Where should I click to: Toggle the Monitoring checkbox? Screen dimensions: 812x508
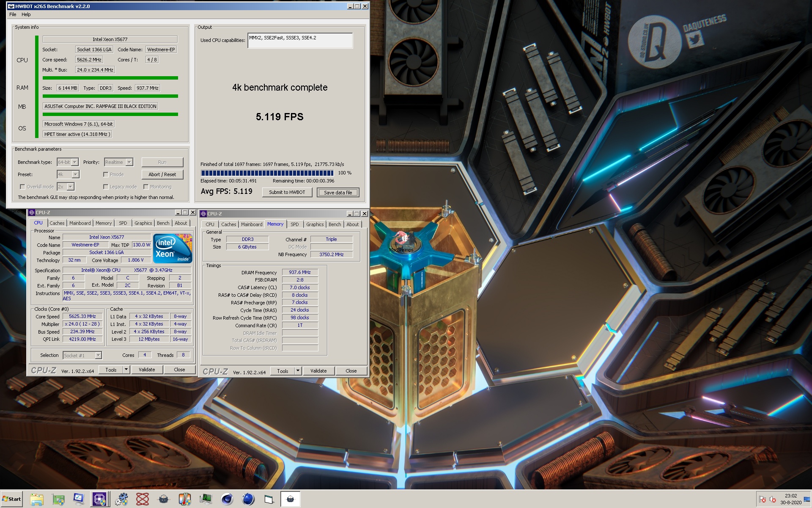pos(146,187)
